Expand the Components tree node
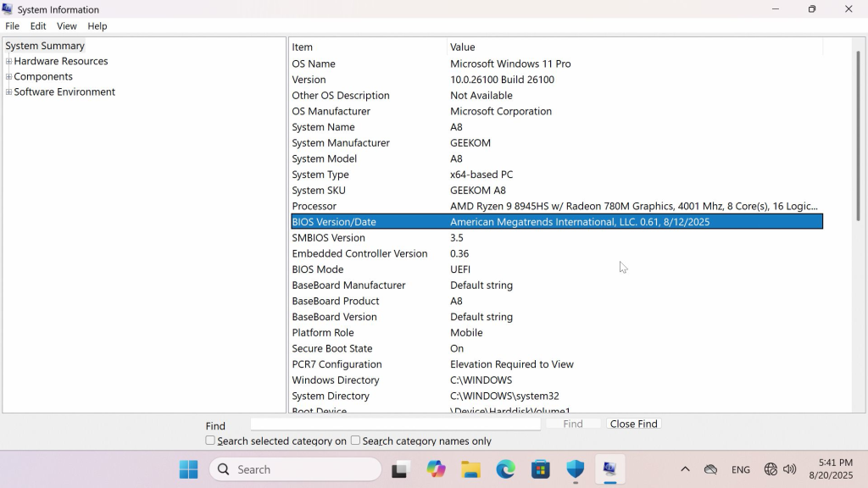Image resolution: width=868 pixels, height=488 pixels. (x=8, y=77)
